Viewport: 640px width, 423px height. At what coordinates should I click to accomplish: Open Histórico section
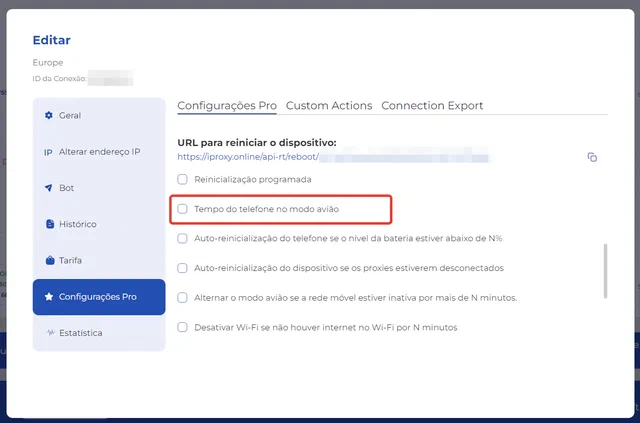click(99, 224)
